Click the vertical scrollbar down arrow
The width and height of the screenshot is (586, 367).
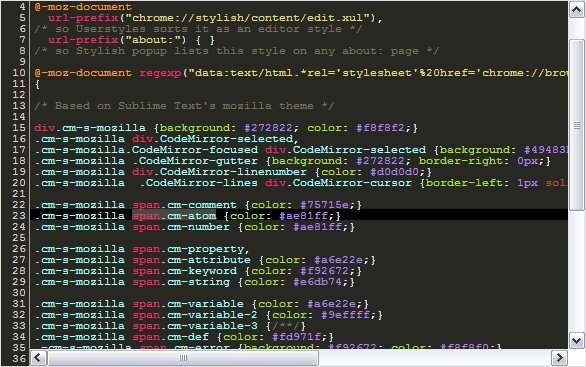point(576,340)
